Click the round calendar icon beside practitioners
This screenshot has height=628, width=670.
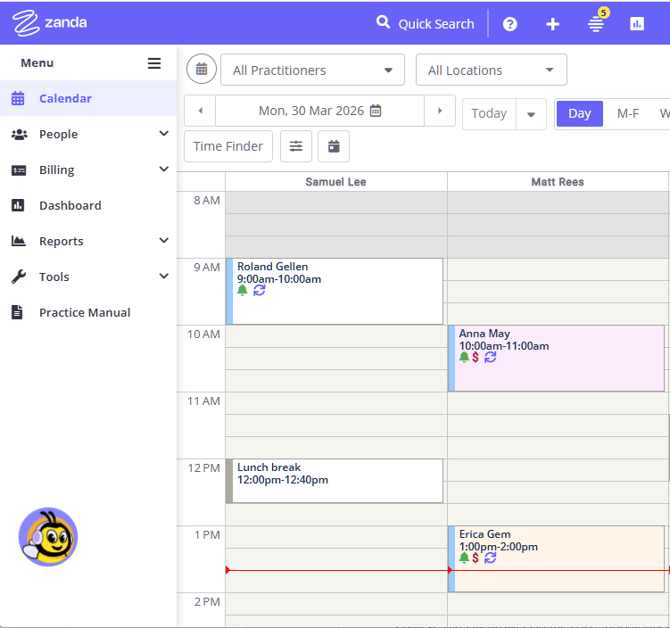[x=201, y=70]
